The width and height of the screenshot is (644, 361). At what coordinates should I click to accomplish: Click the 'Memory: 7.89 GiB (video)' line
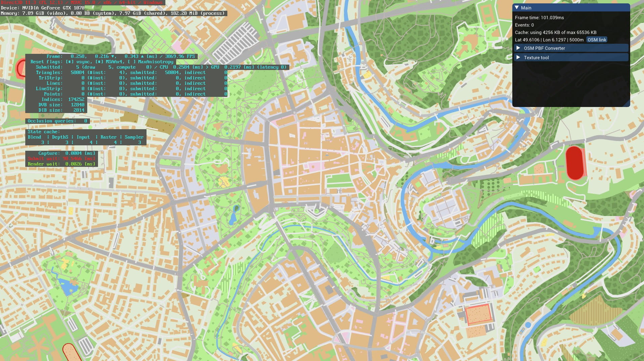(x=112, y=13)
